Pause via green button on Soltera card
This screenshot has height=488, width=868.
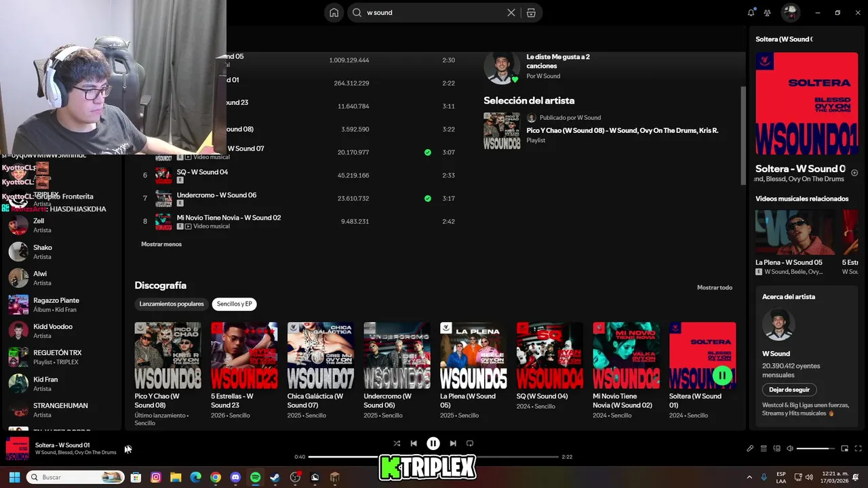[x=722, y=375]
